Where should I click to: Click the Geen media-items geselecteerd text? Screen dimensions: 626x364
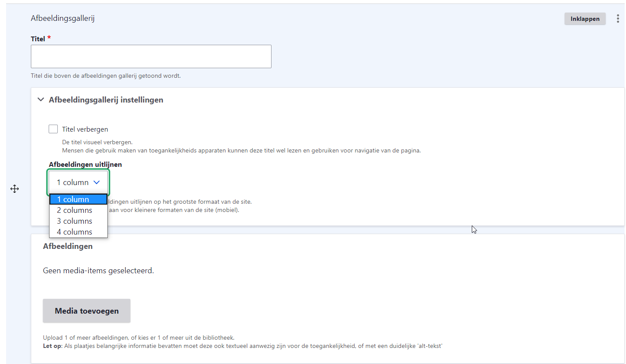point(98,271)
